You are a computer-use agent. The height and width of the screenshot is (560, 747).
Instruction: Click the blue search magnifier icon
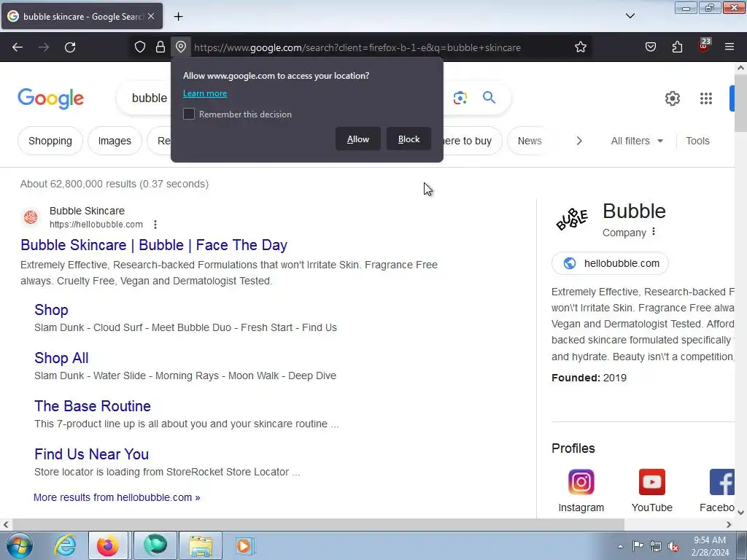[489, 98]
